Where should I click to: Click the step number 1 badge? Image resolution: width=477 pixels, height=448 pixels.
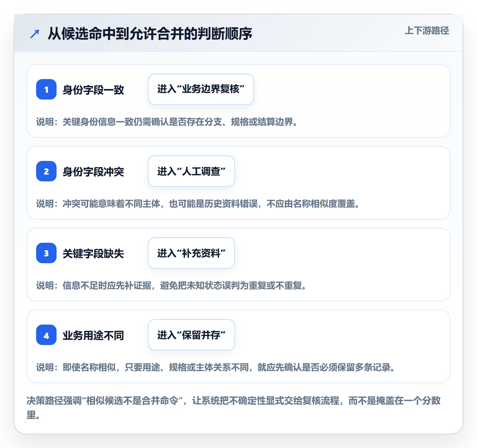pos(46,89)
